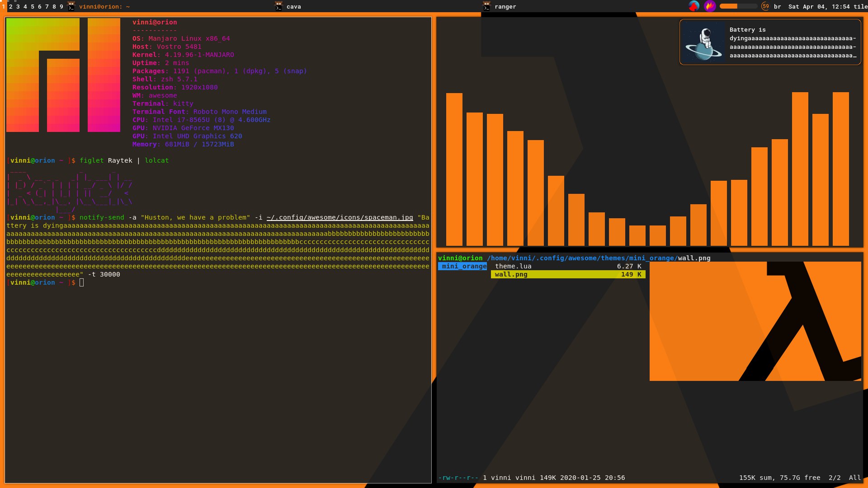Click the circular battery indicator showing 59
This screenshot has height=488, width=868.
point(765,6)
